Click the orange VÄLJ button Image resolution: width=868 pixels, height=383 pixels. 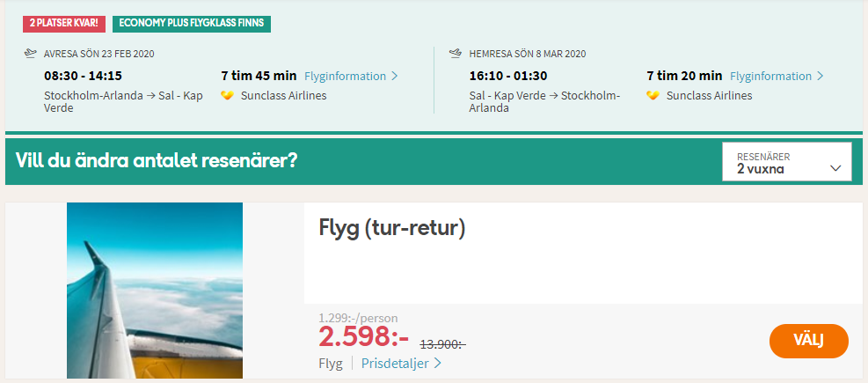[809, 341]
